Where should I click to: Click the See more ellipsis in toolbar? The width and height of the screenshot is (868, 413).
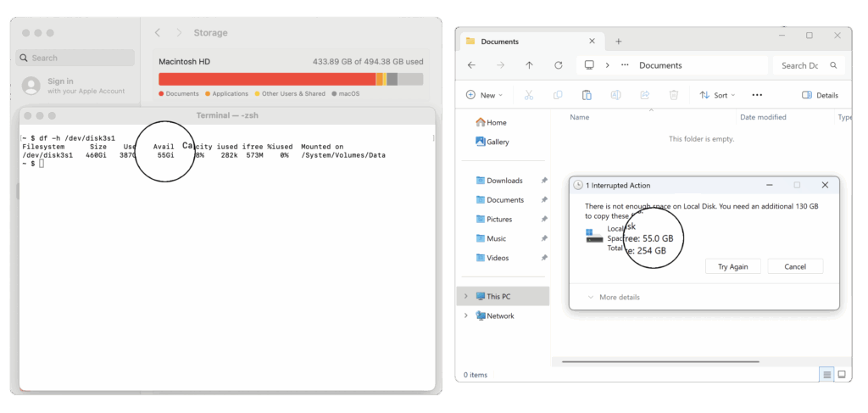pos(757,95)
